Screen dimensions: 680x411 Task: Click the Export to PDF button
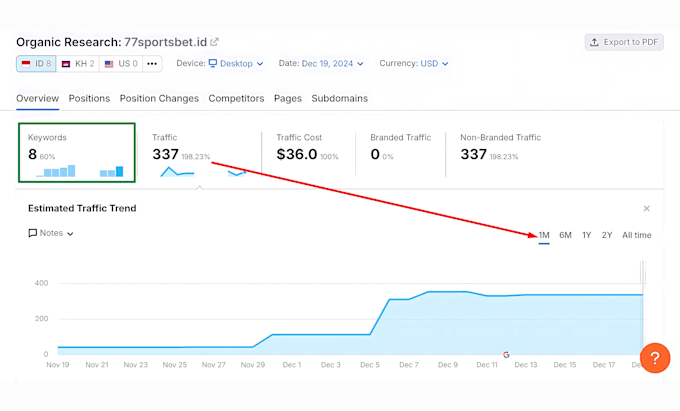coord(624,42)
